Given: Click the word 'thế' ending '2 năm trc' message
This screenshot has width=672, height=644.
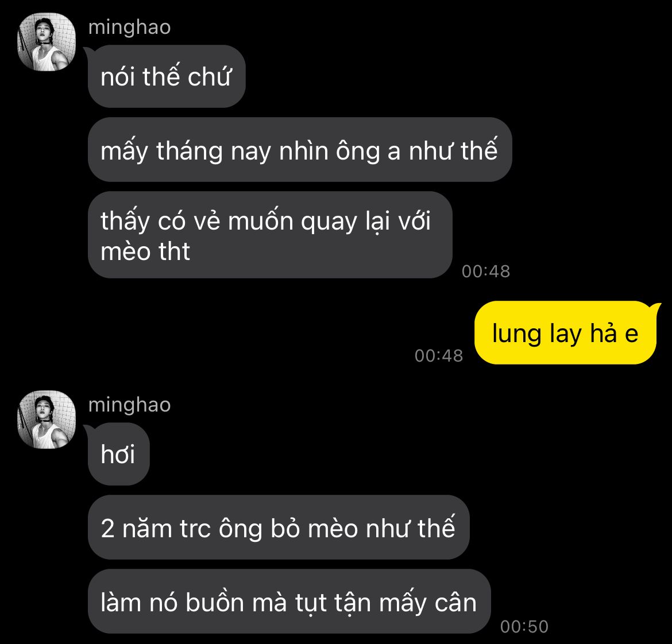Looking at the screenshot, I should point(437,527).
